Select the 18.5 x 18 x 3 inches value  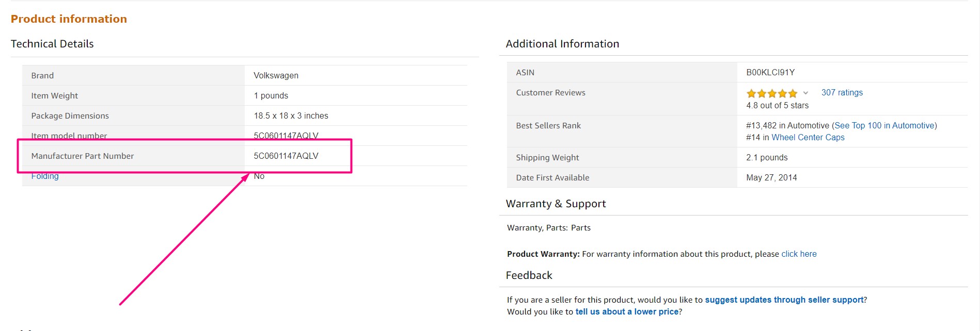(x=291, y=116)
